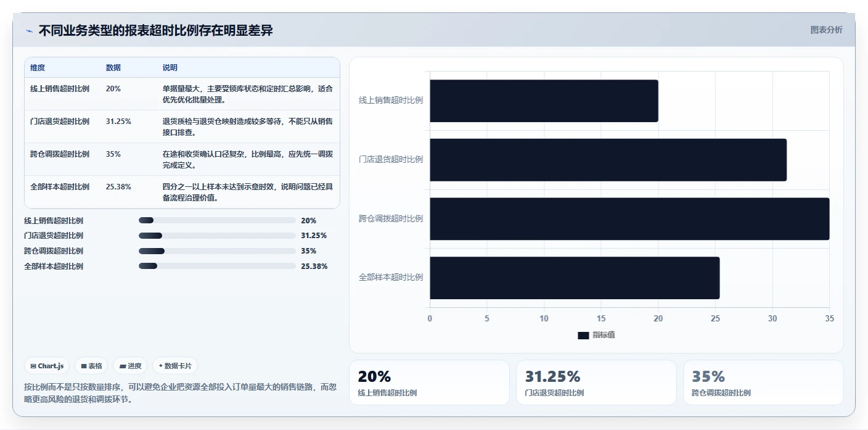This screenshot has width=868, height=430.
Task: Click the 20% progress bar value
Action: pyautogui.click(x=309, y=220)
